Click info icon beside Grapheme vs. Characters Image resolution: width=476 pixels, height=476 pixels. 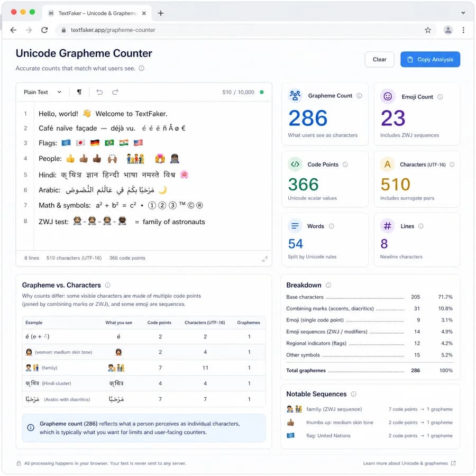[x=107, y=285]
